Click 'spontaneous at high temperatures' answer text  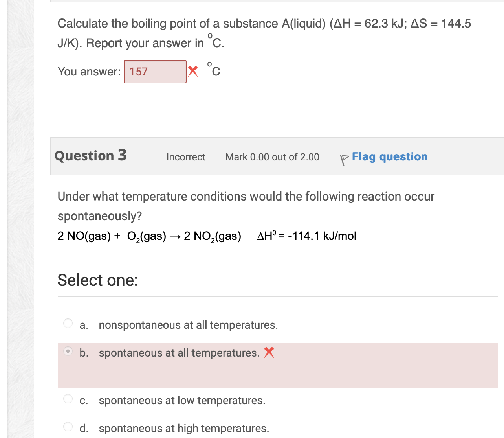pos(184,428)
